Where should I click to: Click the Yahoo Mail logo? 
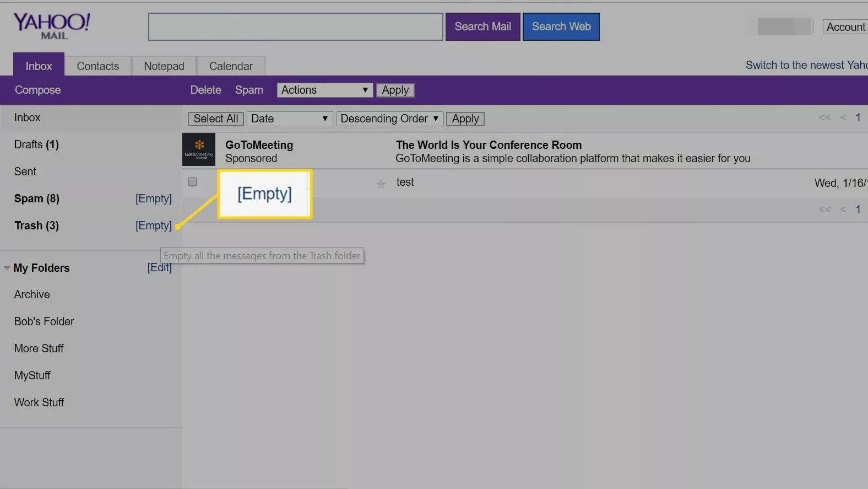point(51,26)
